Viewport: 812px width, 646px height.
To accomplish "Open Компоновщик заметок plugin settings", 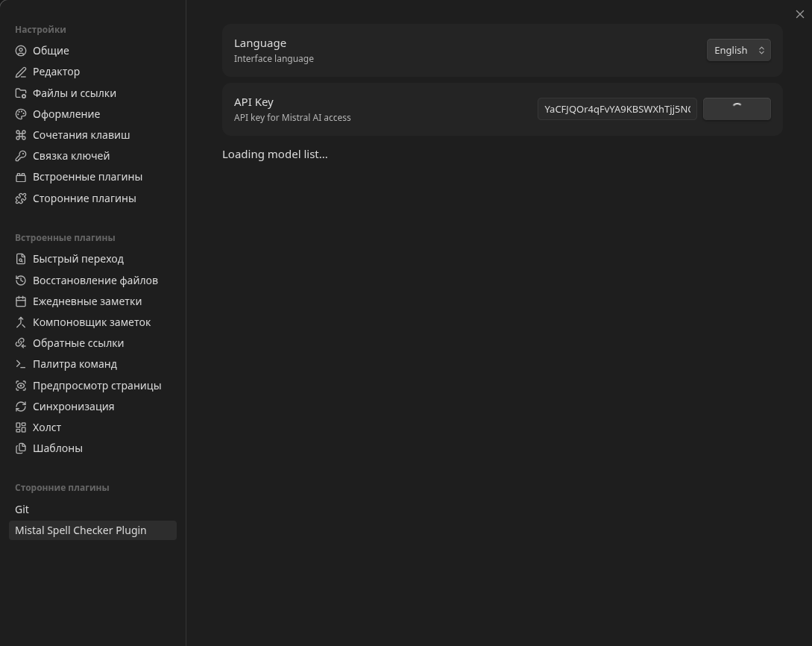I will [x=92, y=322].
